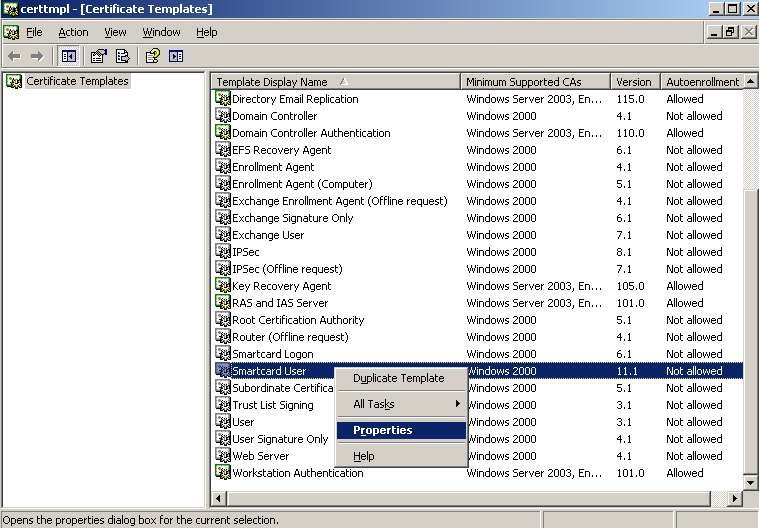This screenshot has width=759, height=528.
Task: Click the Certificate Templates tree node icon
Action: [x=14, y=81]
